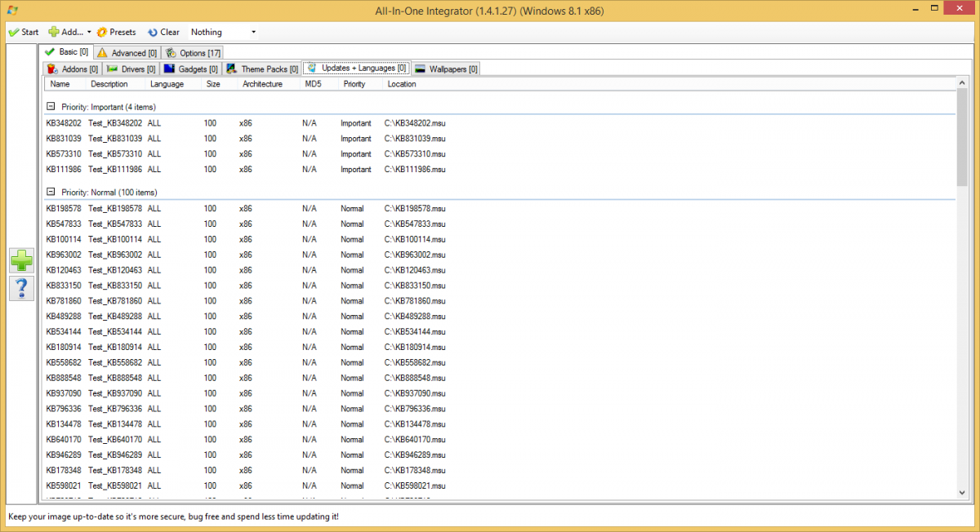Select the KB963002 update name
Screen dimensions: 980x532
(64, 255)
